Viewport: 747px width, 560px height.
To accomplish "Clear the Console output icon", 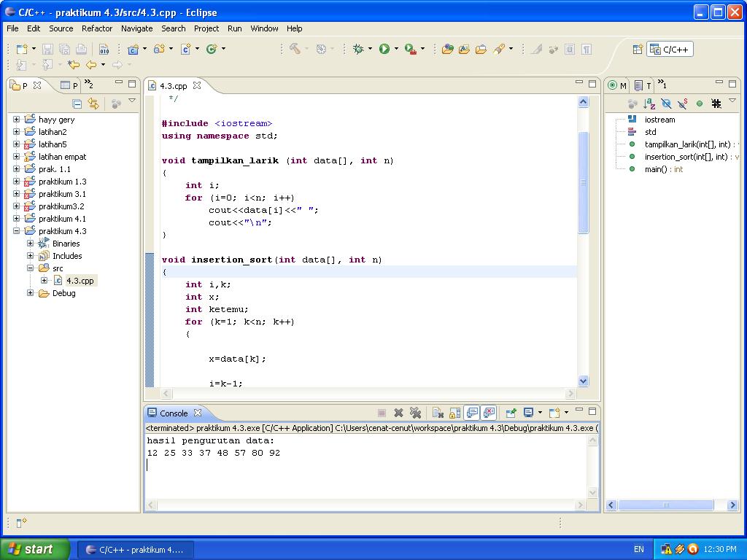I will pyautogui.click(x=438, y=413).
